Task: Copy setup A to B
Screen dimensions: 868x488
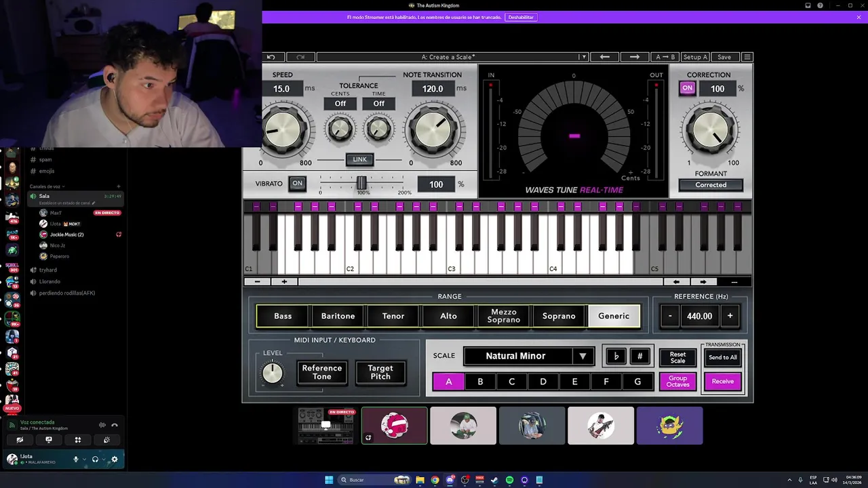Action: point(665,57)
